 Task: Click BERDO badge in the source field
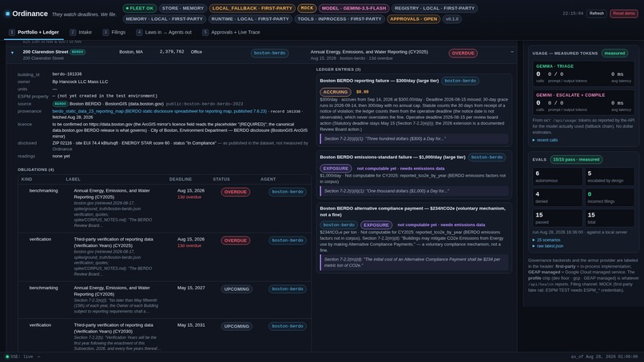tap(60, 104)
